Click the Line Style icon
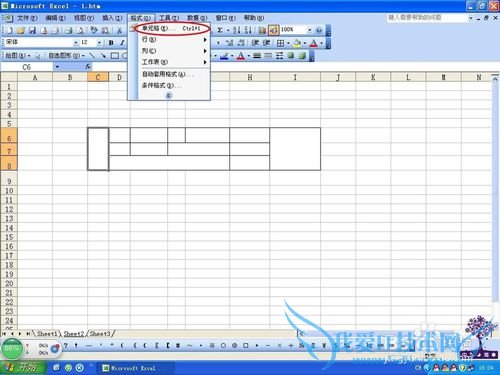The height and width of the screenshot is (375, 500). (257, 56)
